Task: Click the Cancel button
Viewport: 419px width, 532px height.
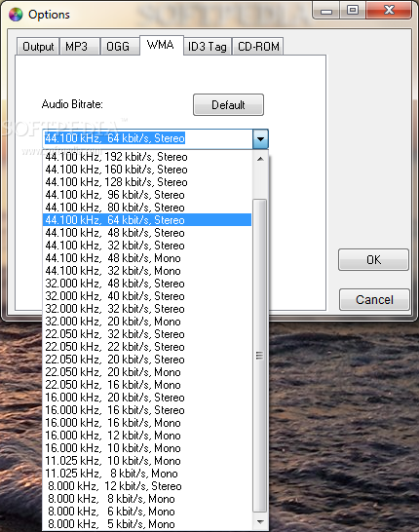Action: pyautogui.click(x=374, y=299)
